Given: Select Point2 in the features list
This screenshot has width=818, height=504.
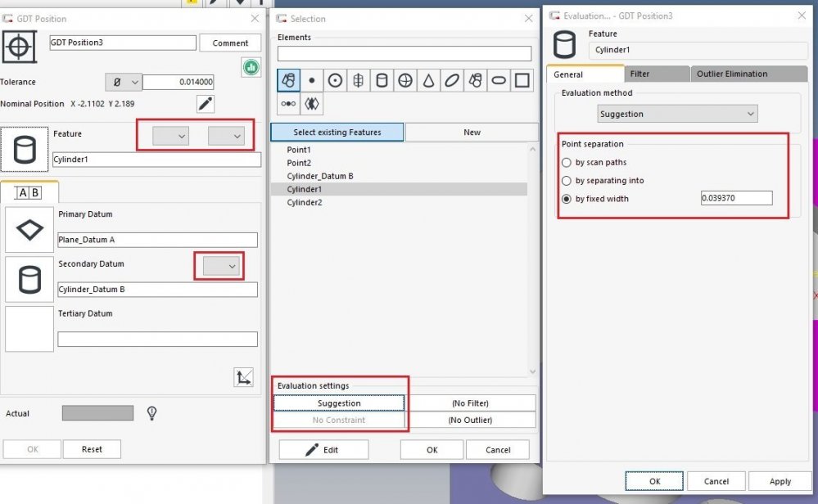Looking at the screenshot, I should (298, 163).
